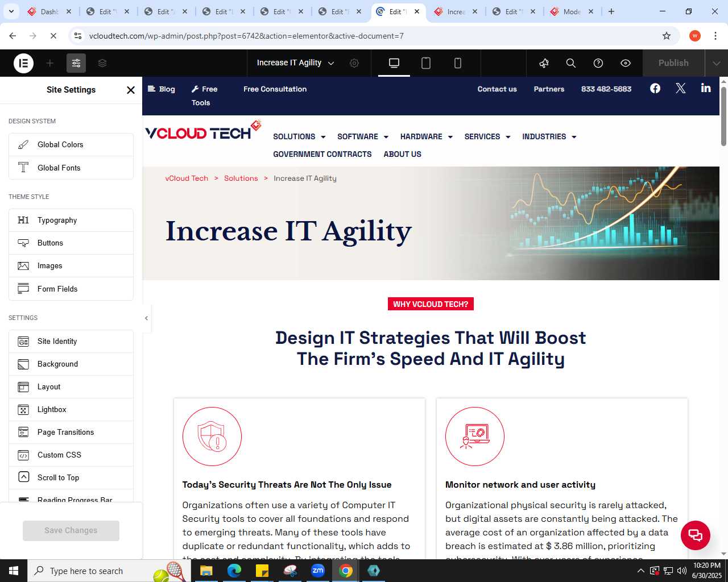Viewport: 728px width, 582px height.
Task: Open the red chat bubble widget
Action: (696, 535)
